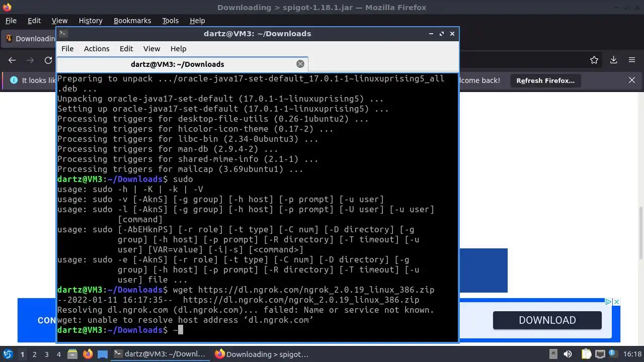Switch to the terminal taskbar entry
The width and height of the screenshot is (644, 362).
coord(160,354)
